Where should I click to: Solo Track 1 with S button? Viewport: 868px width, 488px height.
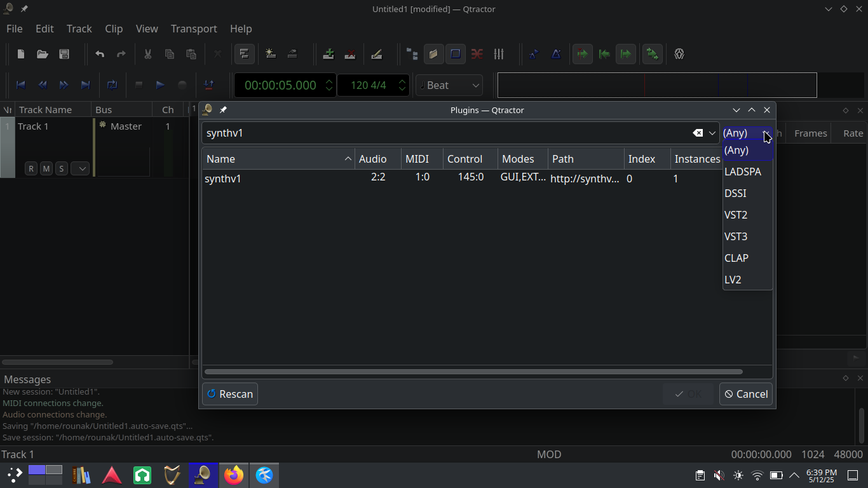(62, 168)
